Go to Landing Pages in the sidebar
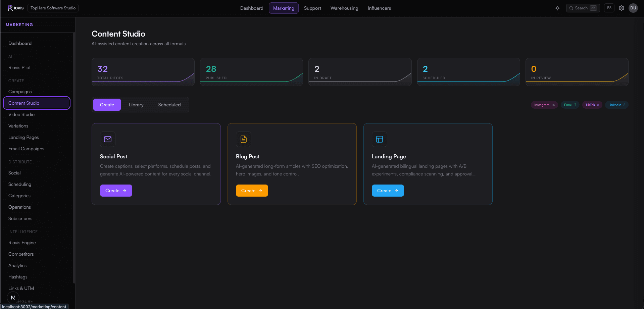The image size is (644, 309). 37,137
